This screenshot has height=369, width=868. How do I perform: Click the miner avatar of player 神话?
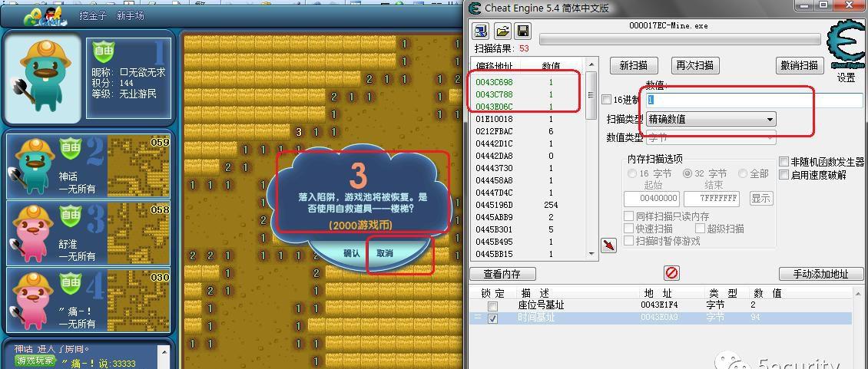tap(32, 165)
